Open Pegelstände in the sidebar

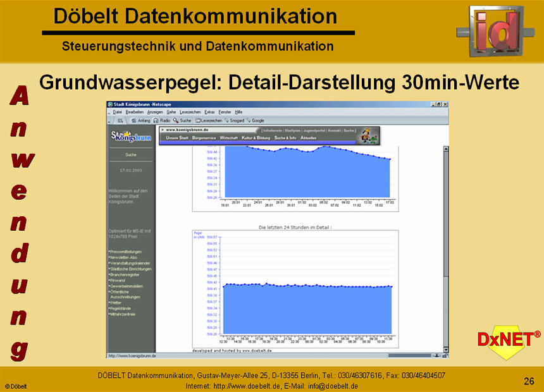click(120, 309)
